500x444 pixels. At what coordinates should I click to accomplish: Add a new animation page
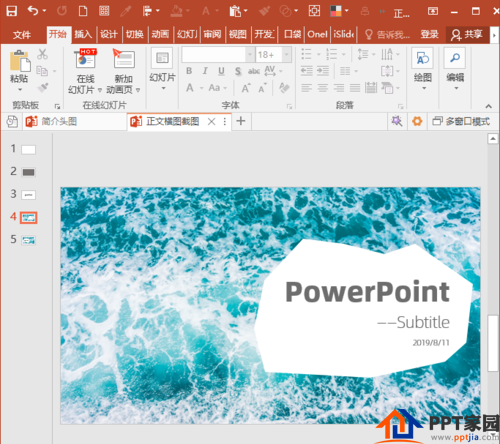(123, 71)
